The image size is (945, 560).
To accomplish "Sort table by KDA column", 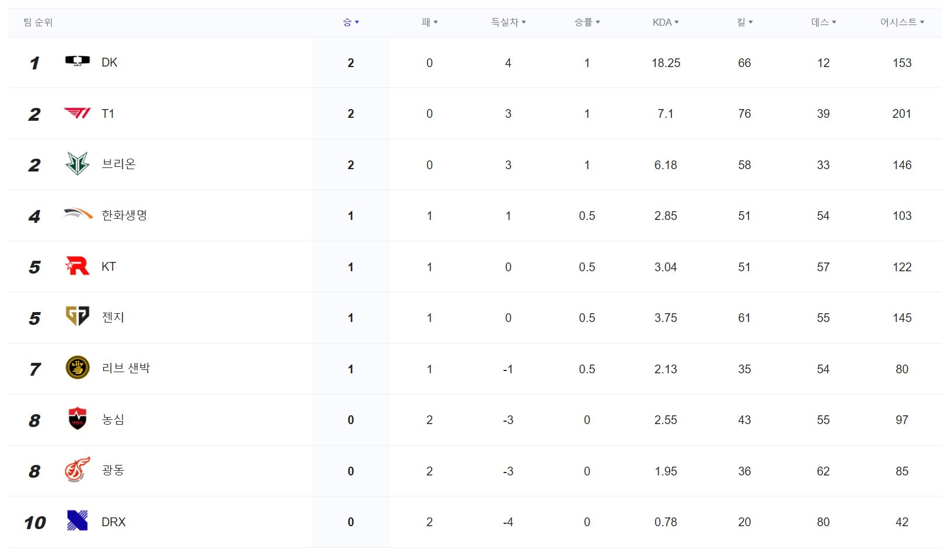I will pos(666,22).
